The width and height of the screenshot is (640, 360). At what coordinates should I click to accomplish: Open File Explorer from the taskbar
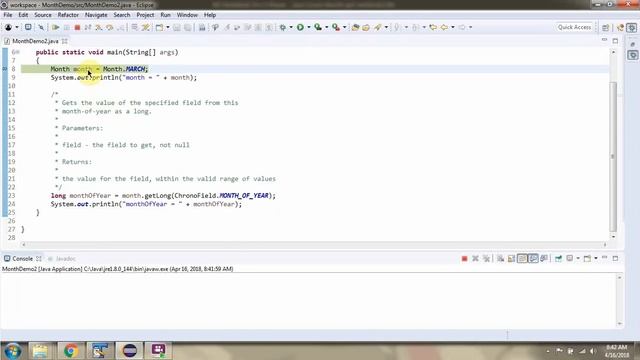[40, 351]
